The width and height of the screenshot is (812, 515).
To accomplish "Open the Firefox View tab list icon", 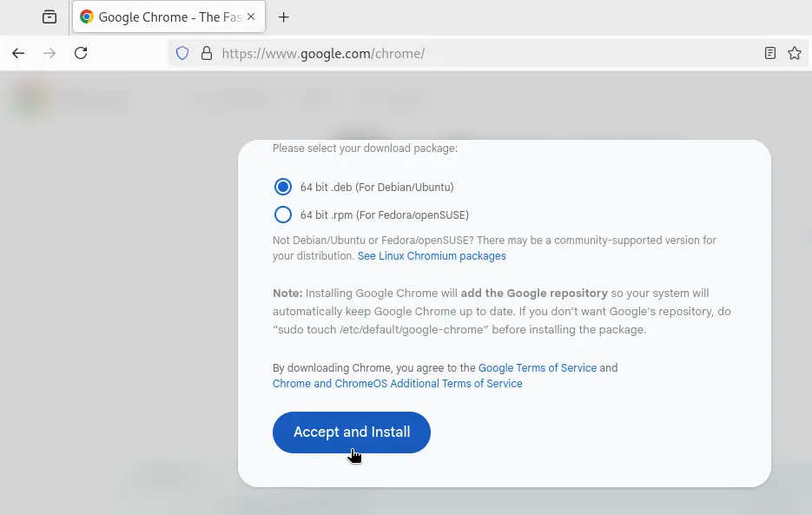I will pyautogui.click(x=50, y=17).
